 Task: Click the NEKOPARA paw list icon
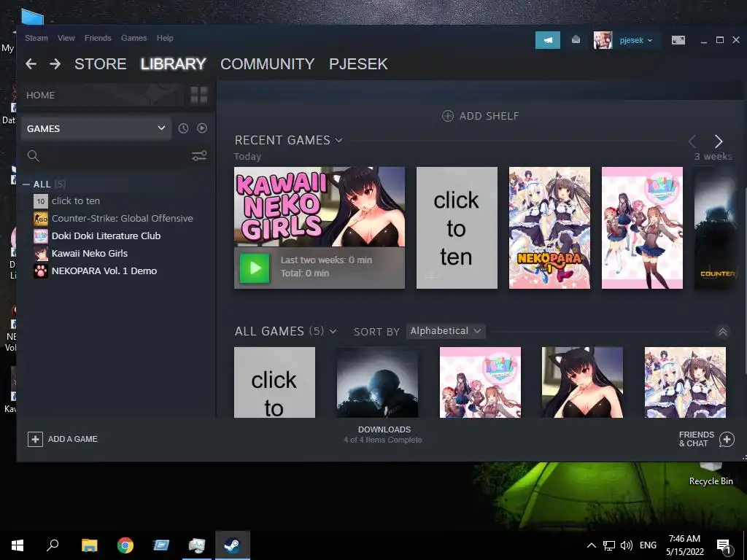tap(41, 271)
